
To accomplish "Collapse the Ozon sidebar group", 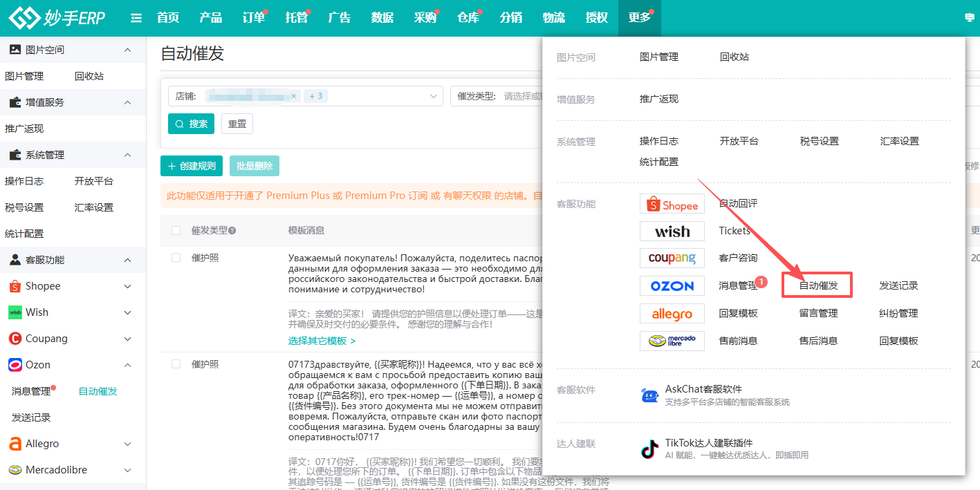I will (127, 365).
